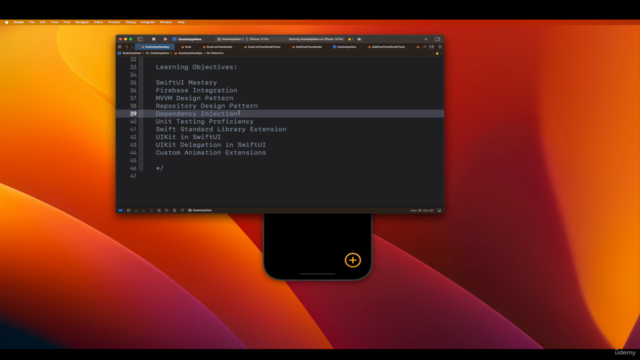Toggle the debug area at bottom right
Image resolution: width=640 pixels, height=360 pixels.
(x=439, y=210)
